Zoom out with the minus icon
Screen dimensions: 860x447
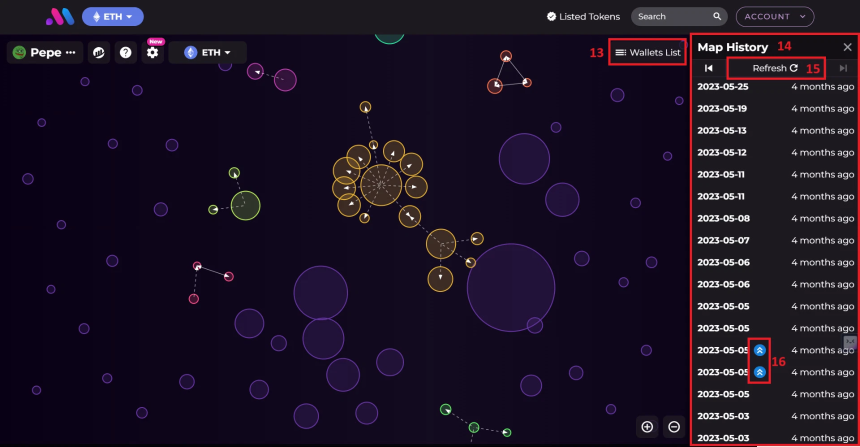674,427
